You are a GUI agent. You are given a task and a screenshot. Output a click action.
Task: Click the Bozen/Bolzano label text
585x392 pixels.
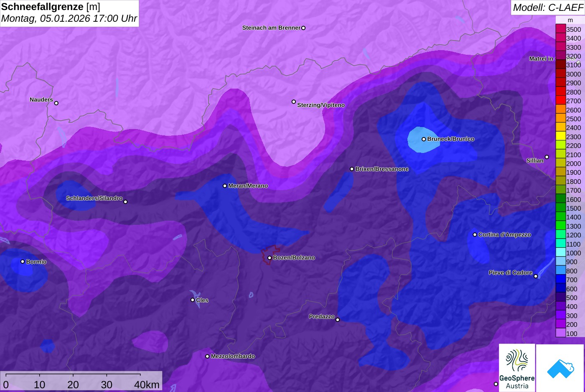click(x=294, y=257)
